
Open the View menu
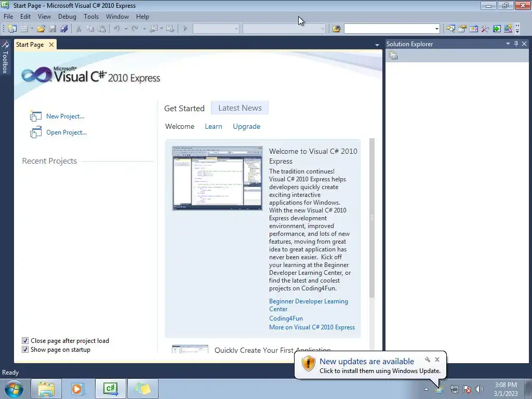coord(45,16)
